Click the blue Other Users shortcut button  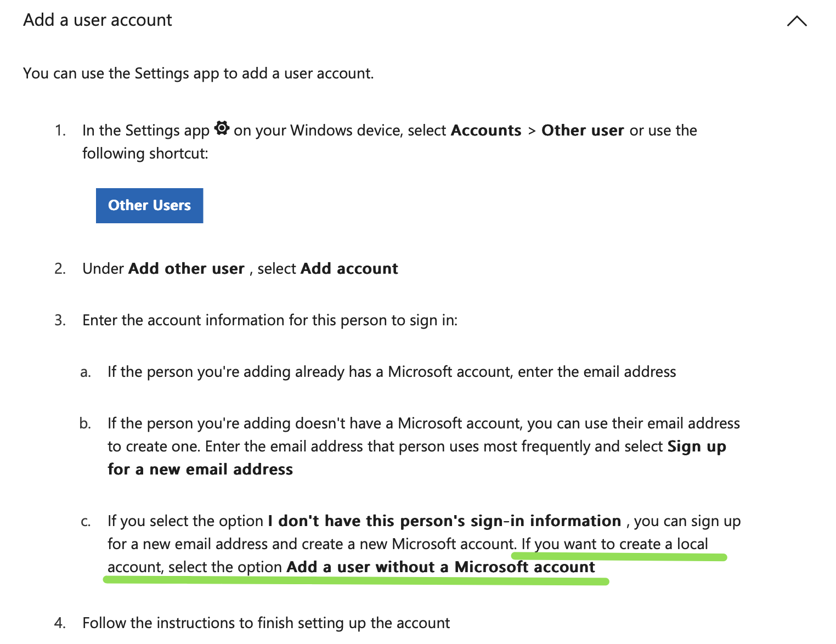coord(149,206)
